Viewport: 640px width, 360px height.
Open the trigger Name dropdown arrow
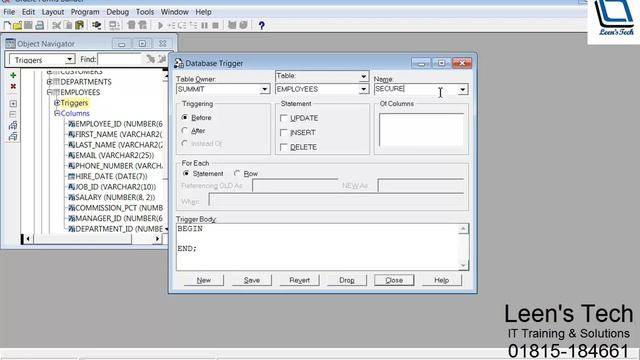462,89
